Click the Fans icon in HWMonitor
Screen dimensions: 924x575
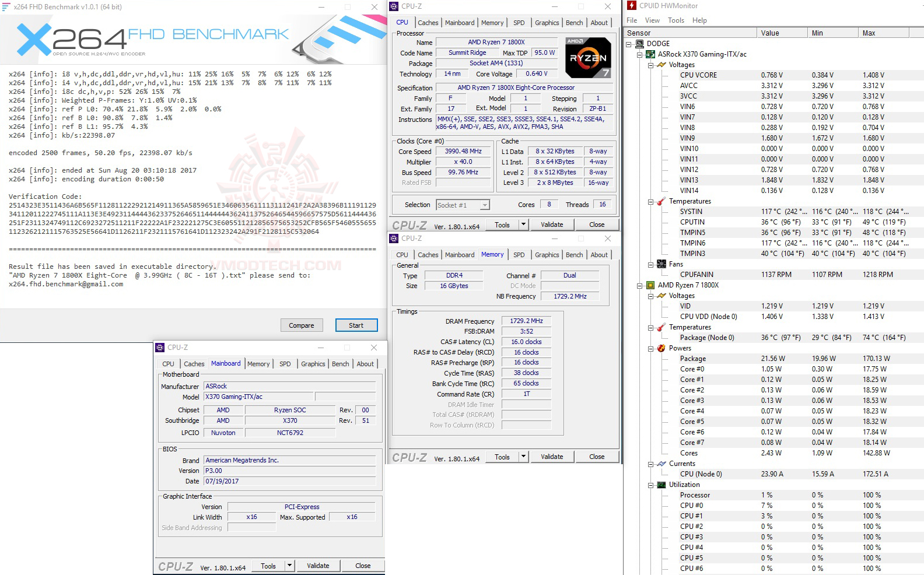pyautogui.click(x=661, y=264)
